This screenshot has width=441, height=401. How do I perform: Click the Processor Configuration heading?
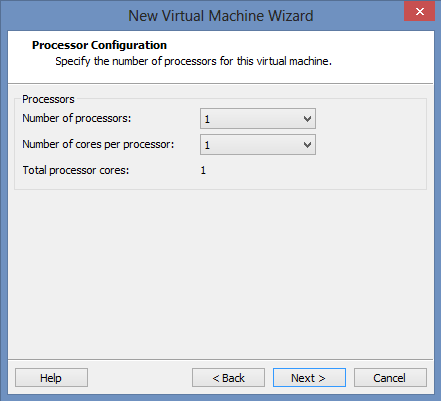click(x=99, y=45)
